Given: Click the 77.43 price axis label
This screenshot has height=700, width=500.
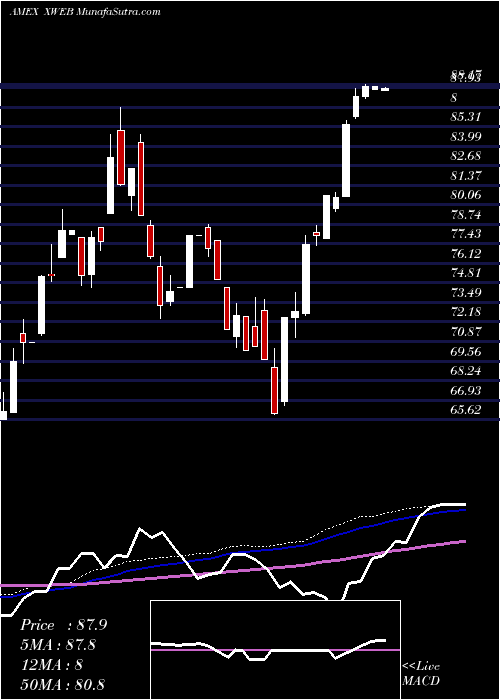Looking at the screenshot, I should [x=466, y=234].
